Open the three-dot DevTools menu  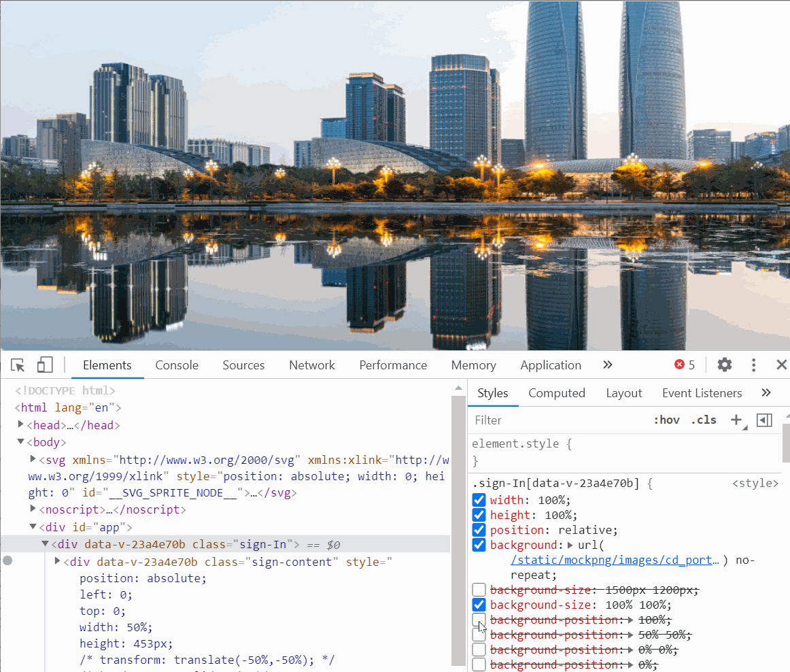point(754,365)
